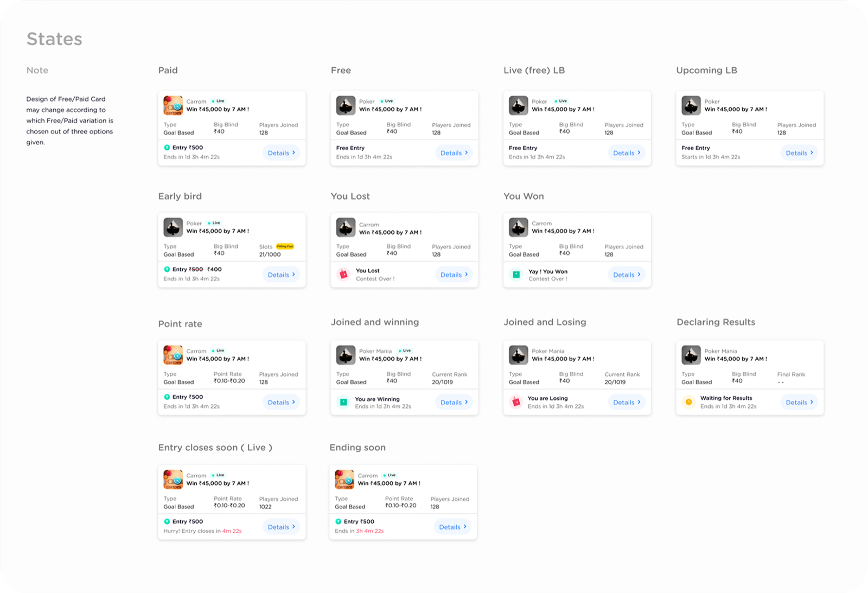Screen dimensions: 868x593
Task: Click Current Rank 20/1019 on Joined and Losing card
Action: [622, 378]
